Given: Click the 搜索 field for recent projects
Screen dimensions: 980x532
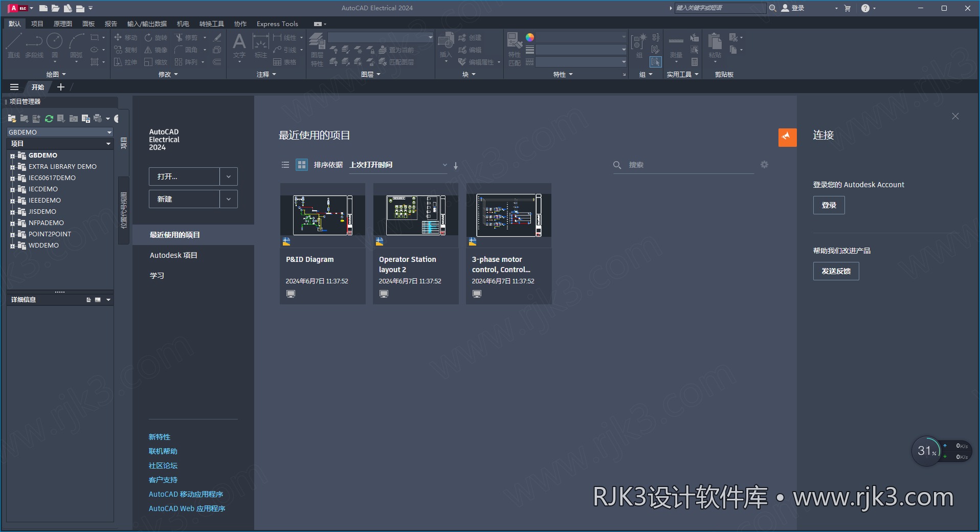Looking at the screenshot, I should click(683, 165).
